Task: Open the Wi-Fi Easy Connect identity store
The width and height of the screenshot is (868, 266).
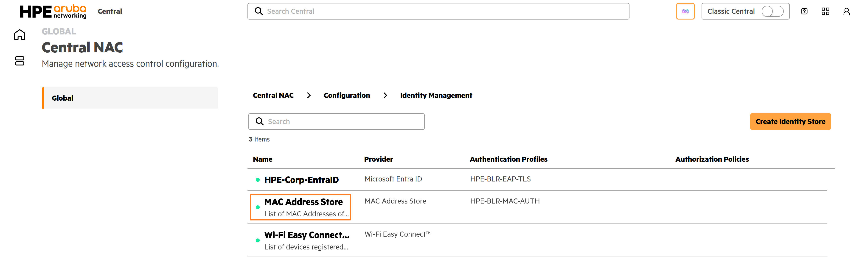Action: (x=307, y=235)
